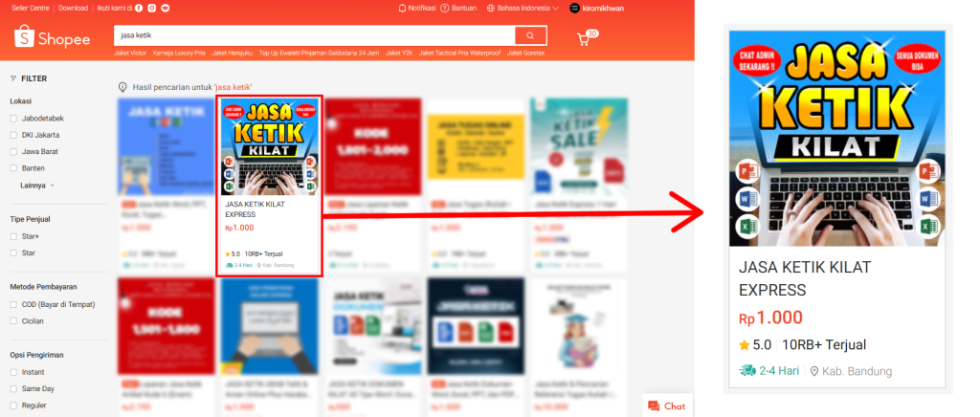Enable the Jawa Barat filter
Screen dimensions: 980x417
(x=13, y=152)
